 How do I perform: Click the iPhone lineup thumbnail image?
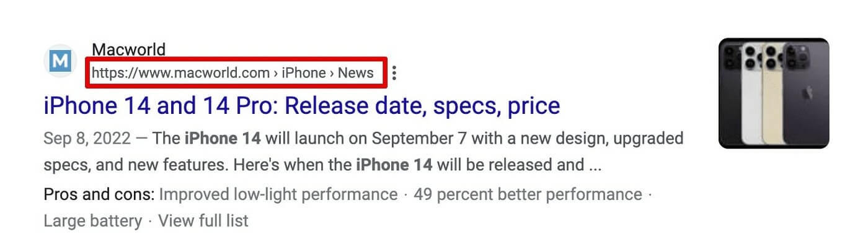[774, 93]
